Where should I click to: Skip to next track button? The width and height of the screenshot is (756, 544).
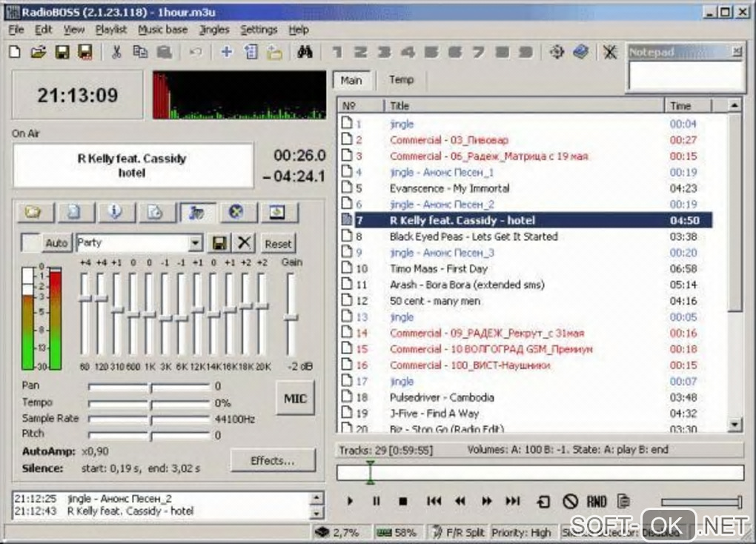pyautogui.click(x=513, y=502)
